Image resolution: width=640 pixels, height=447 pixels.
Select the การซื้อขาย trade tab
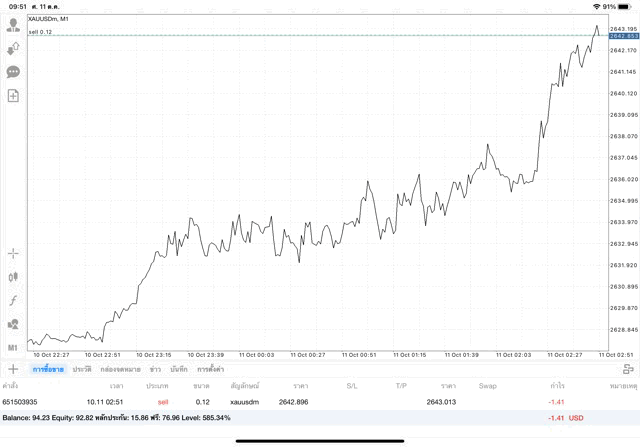coord(47,369)
